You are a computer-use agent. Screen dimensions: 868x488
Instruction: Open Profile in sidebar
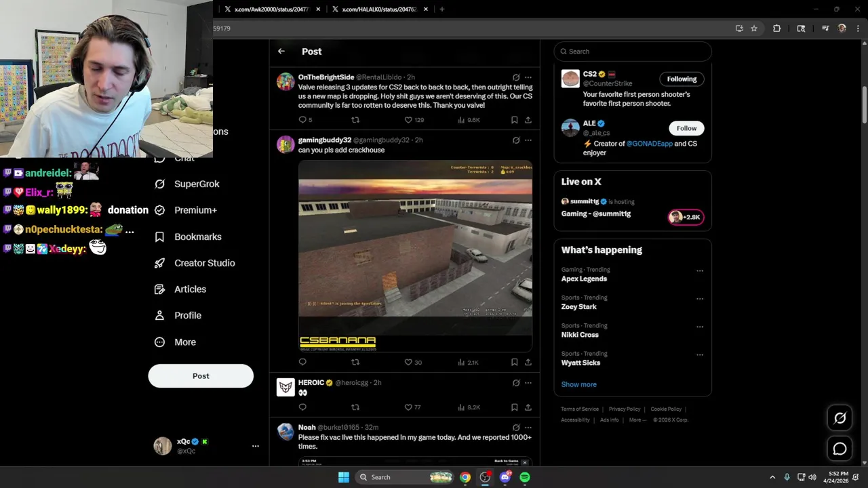tap(178, 315)
